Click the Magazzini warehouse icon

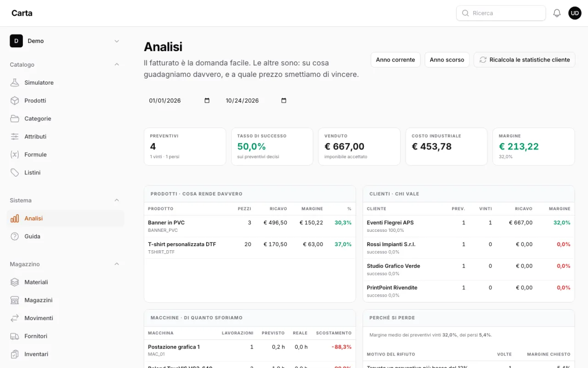(15, 300)
